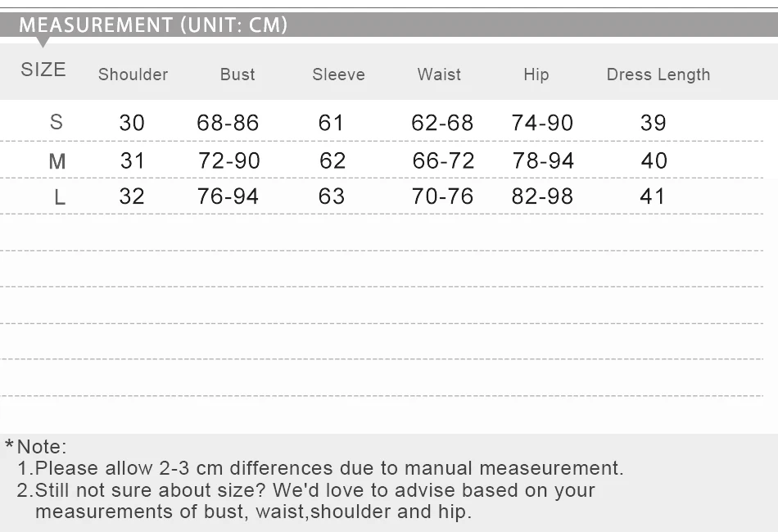Click the size S row label
The height and width of the screenshot is (532, 778).
[56, 123]
